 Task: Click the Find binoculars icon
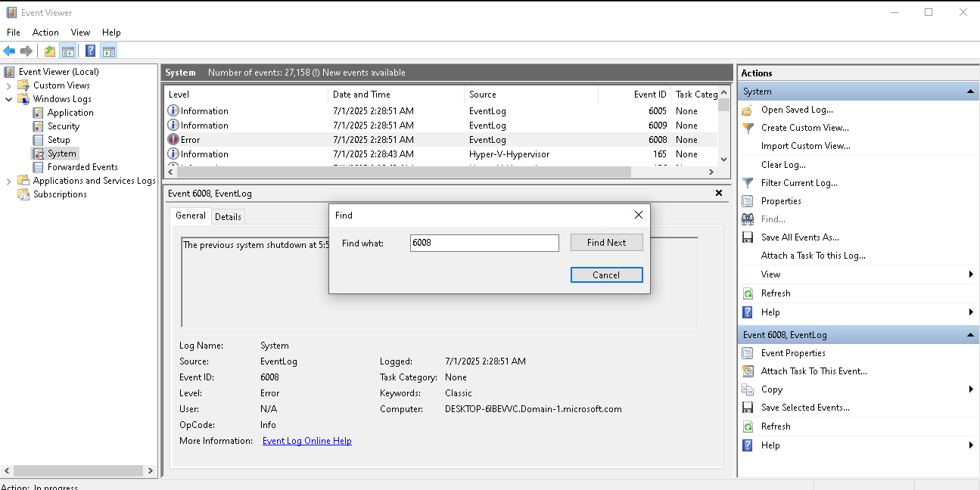748,219
